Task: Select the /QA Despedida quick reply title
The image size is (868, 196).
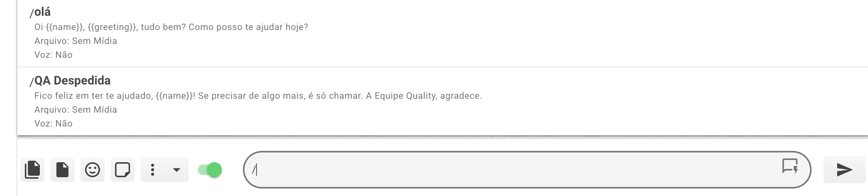Action: [x=70, y=81]
